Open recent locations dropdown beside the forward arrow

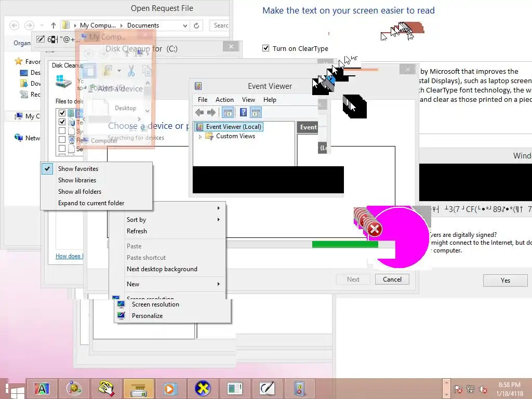[x=42, y=25]
